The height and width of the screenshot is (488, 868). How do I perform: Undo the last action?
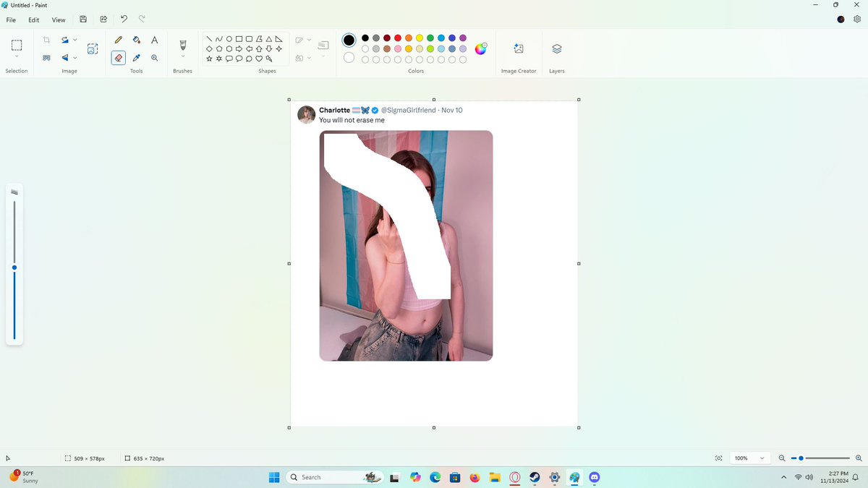tap(124, 20)
